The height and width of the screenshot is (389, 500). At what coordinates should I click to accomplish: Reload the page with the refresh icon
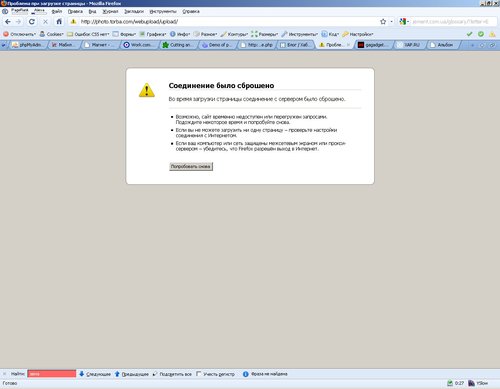(32, 22)
